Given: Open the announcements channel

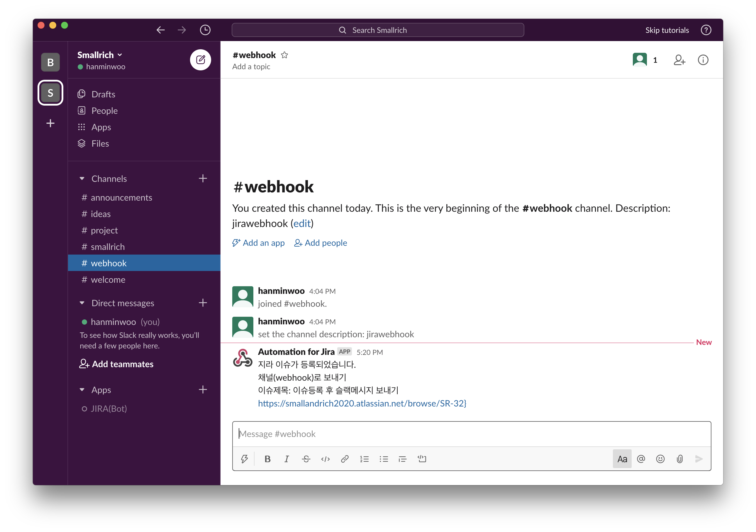Looking at the screenshot, I should tap(121, 198).
